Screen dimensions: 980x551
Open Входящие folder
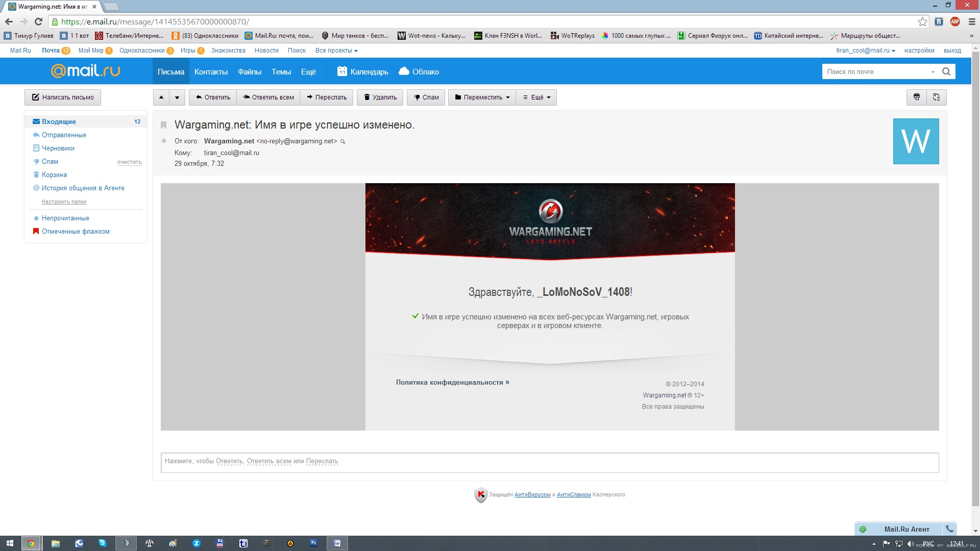[86, 121]
